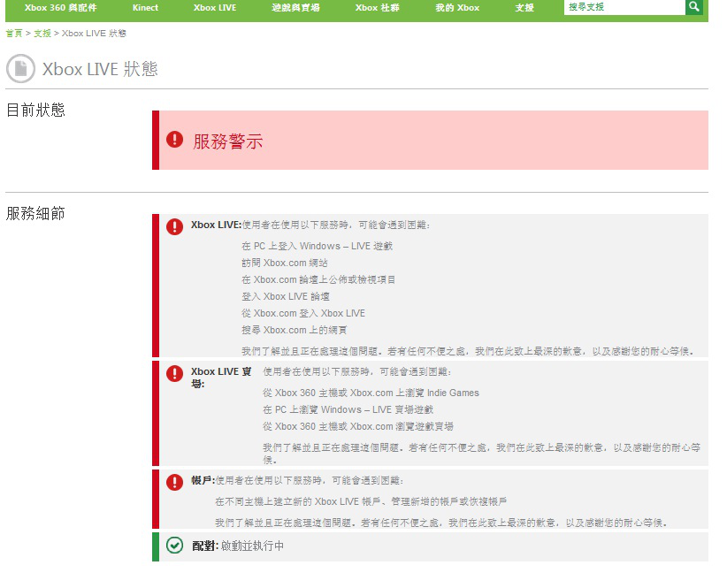The image size is (727, 588).
Task: Click the document icon beside Xbox LIVE 狀態
Action: (21, 69)
